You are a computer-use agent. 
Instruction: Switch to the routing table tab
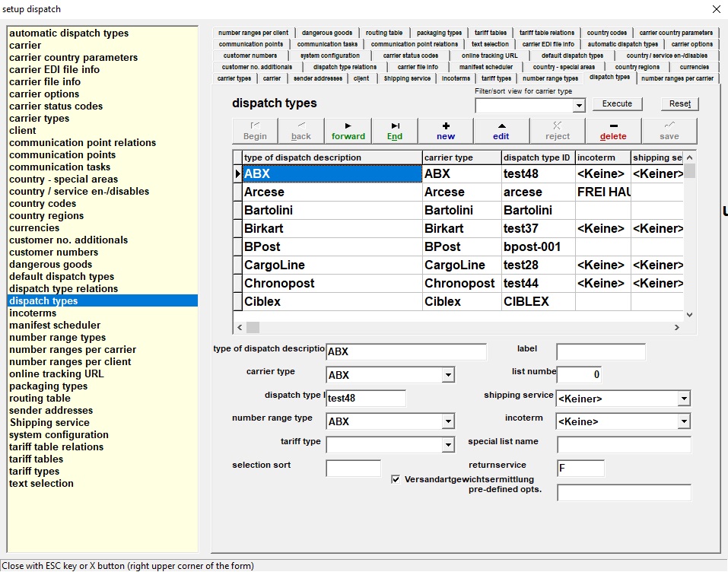click(384, 33)
